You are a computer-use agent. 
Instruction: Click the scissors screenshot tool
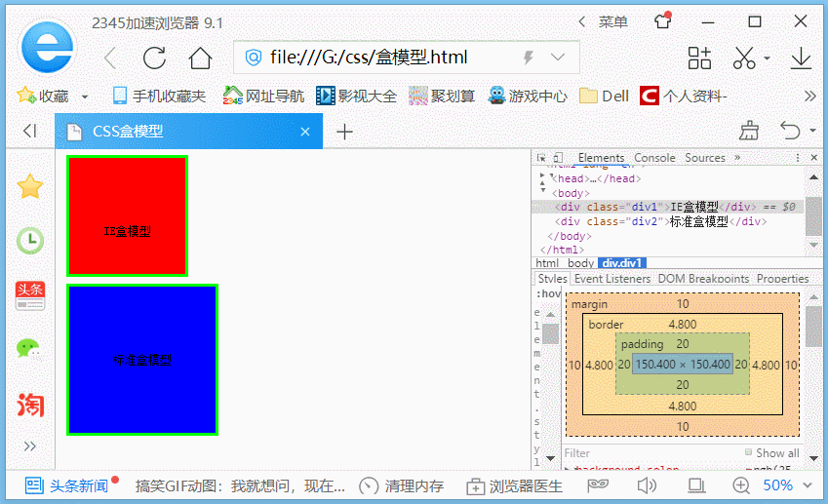click(744, 58)
